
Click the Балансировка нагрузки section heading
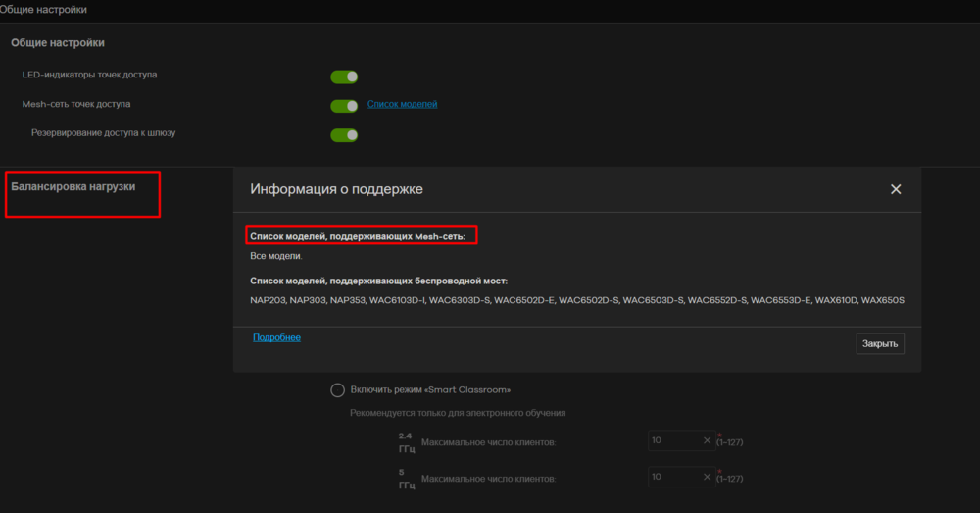click(x=73, y=185)
